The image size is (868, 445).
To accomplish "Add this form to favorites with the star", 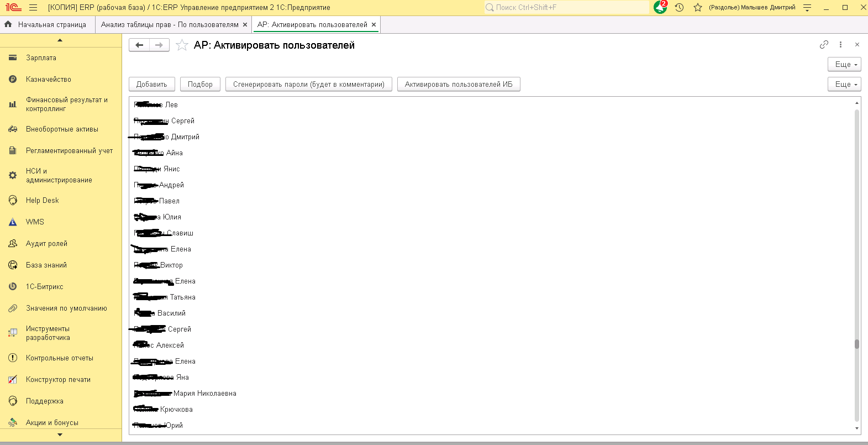I will pos(182,45).
